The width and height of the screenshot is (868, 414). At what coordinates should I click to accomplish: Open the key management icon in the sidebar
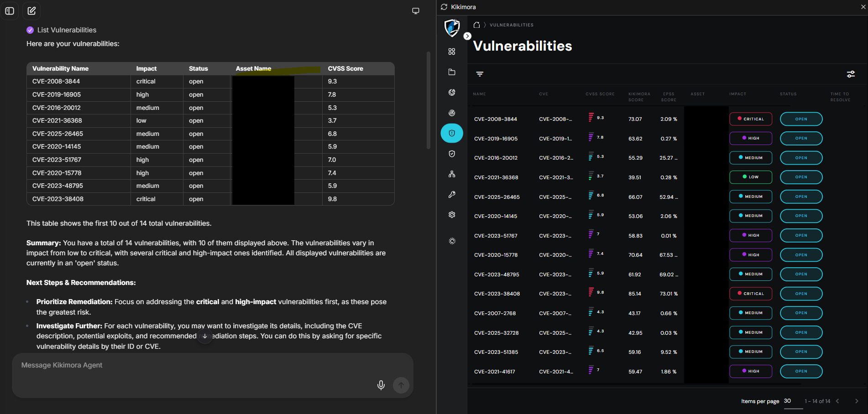click(x=452, y=194)
